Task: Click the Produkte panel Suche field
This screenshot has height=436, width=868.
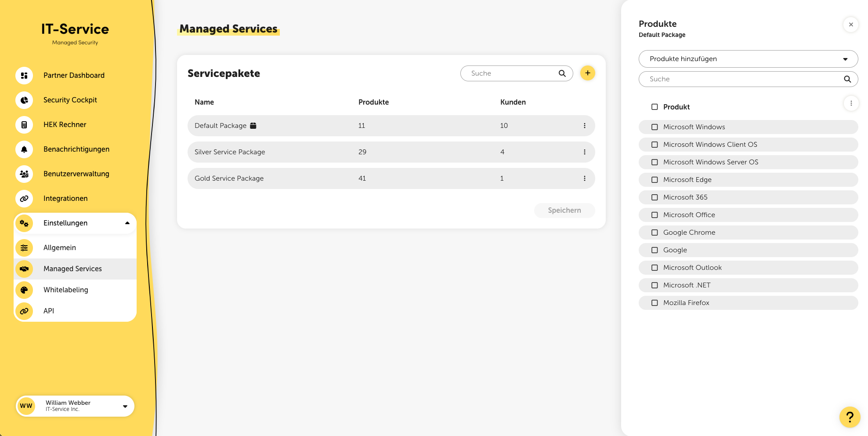Action: click(x=748, y=79)
